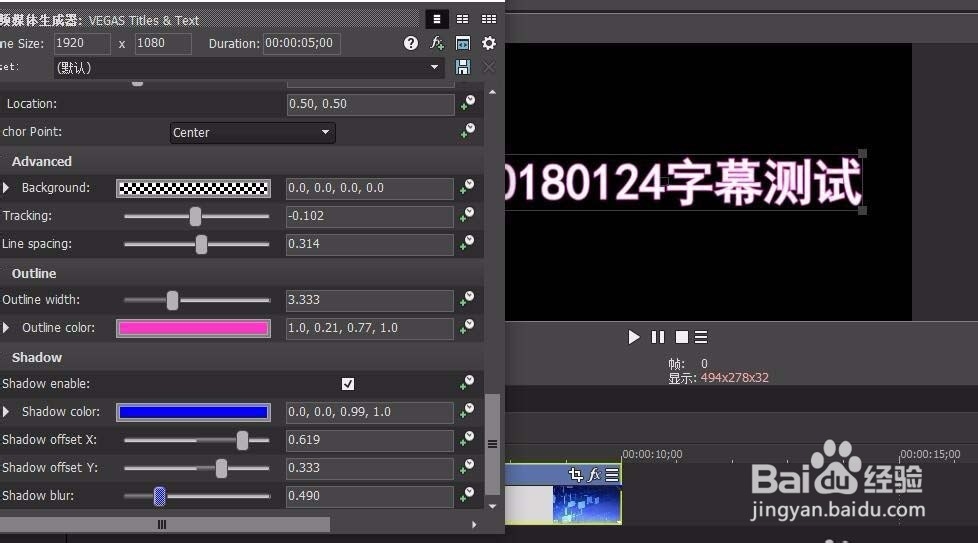This screenshot has width=978, height=543.
Task: Expand the Shadow color controls
Action: point(6,412)
